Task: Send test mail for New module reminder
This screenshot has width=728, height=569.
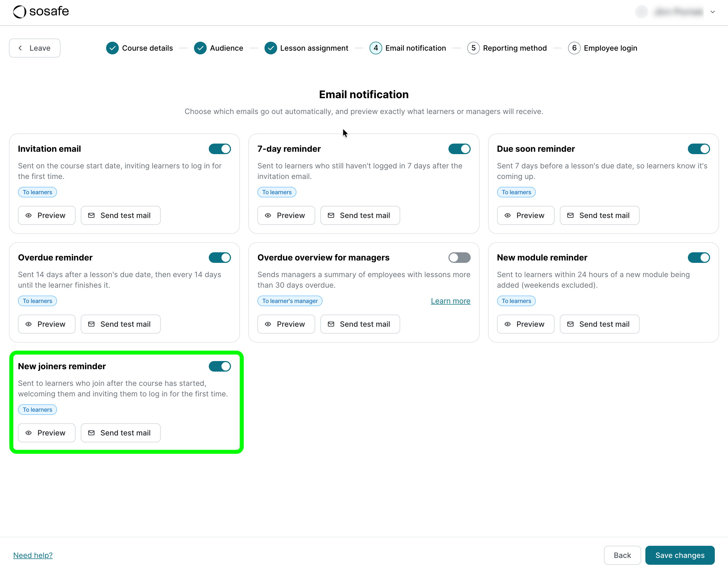Action: coord(600,324)
